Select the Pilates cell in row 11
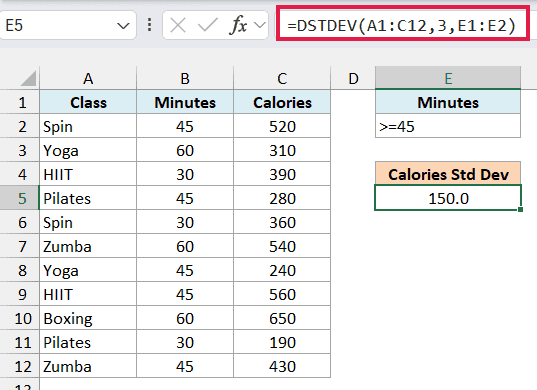The height and width of the screenshot is (390, 537). click(88, 342)
